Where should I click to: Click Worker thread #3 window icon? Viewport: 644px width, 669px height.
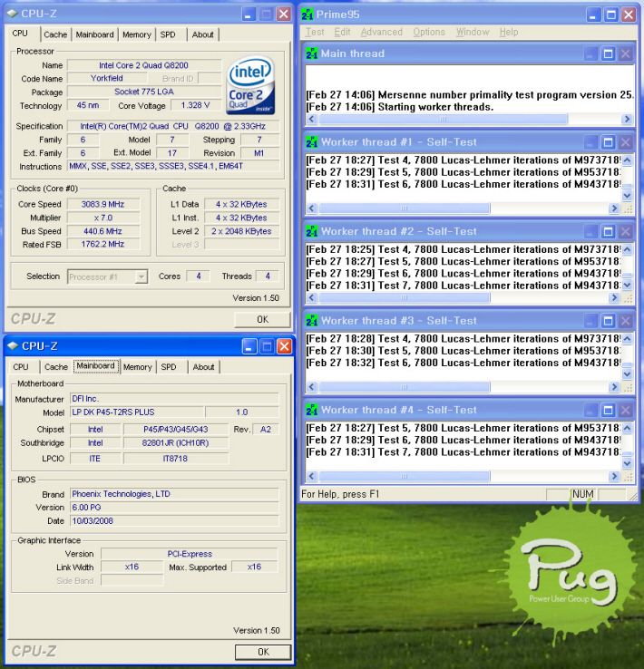312,321
